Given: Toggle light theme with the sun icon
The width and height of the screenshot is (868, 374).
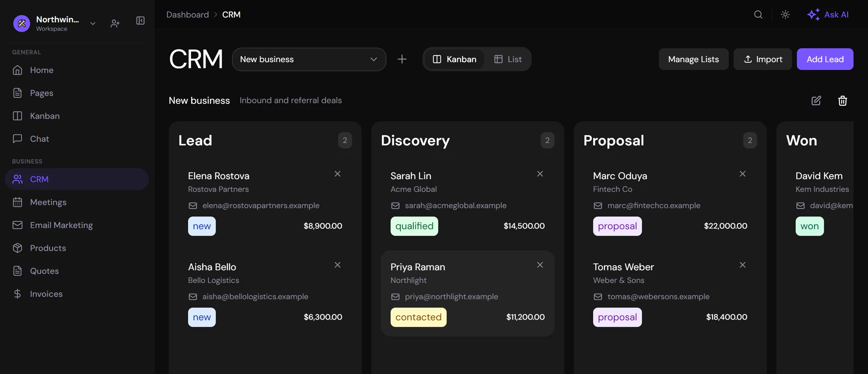Looking at the screenshot, I should [x=785, y=14].
